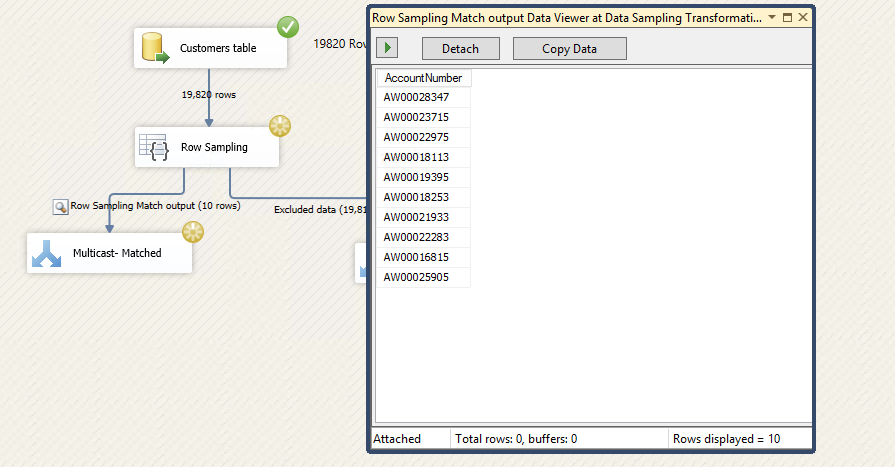895x467 pixels.
Task: Click the yellow running indicator on Multicast- Matched
Action: tap(193, 232)
